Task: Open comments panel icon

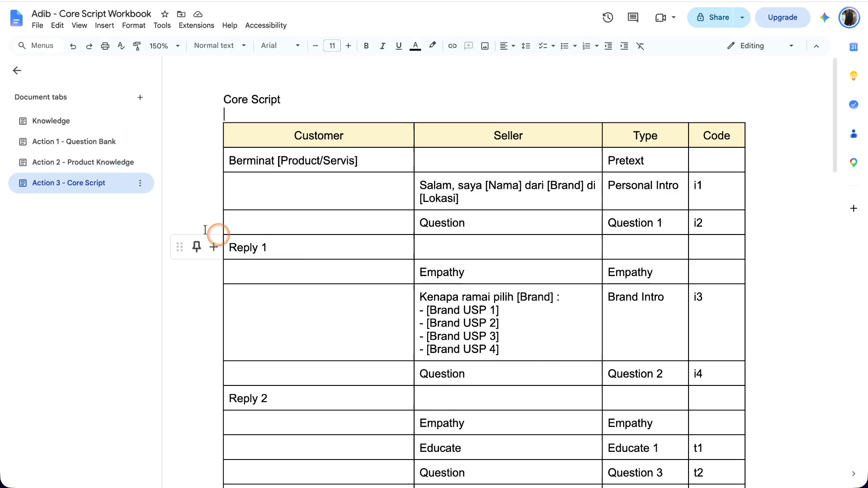Action: pyautogui.click(x=633, y=18)
